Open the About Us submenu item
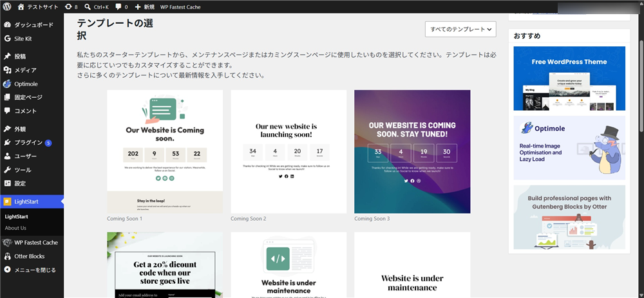Screen dimensions: 644x298 15,228
